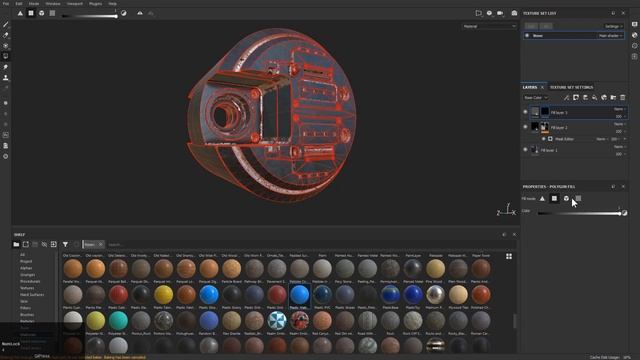Hide Fill layer 2 with eye icon
Screen dimensions: 640x360
click(526, 127)
